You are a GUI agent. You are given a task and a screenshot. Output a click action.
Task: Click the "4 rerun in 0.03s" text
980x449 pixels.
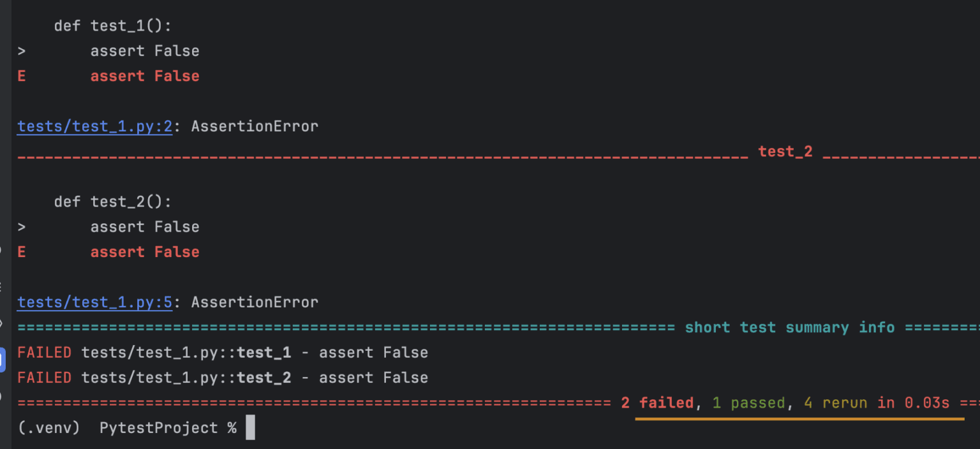point(877,403)
